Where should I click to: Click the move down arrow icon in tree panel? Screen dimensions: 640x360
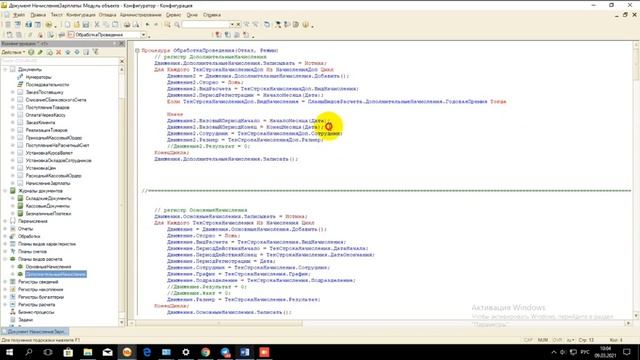[77, 52]
